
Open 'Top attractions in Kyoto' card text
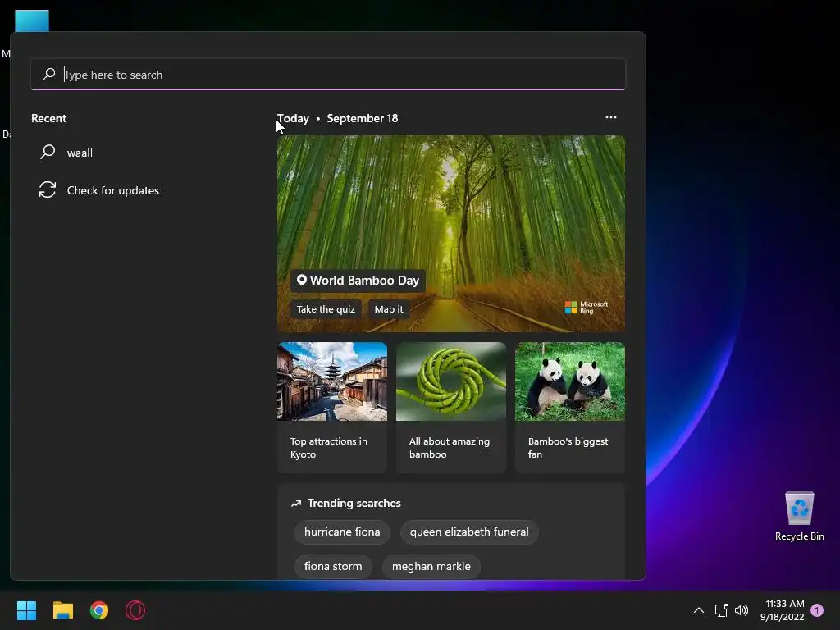pyautogui.click(x=328, y=448)
